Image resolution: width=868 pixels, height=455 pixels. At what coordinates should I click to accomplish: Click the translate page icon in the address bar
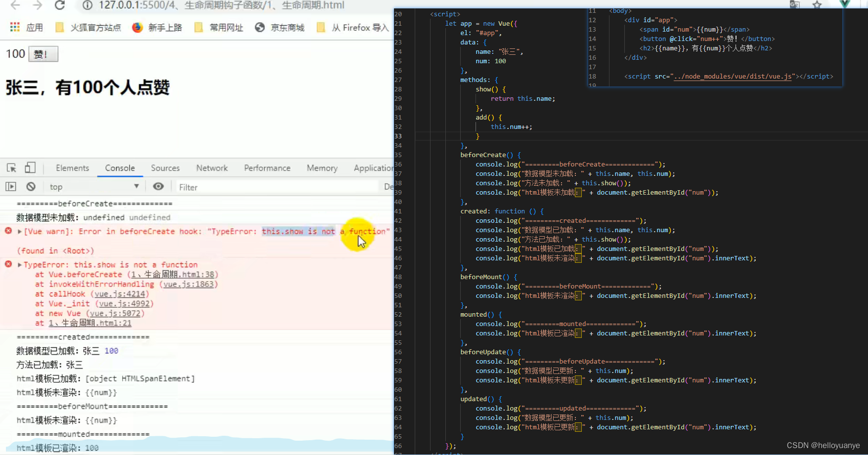click(x=795, y=5)
